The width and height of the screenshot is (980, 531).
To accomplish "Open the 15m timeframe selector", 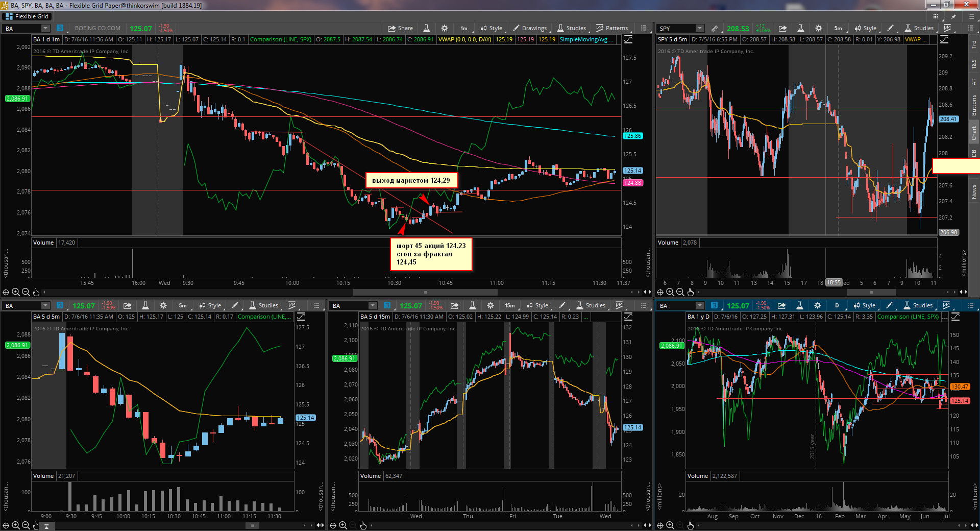I will (x=510, y=305).
